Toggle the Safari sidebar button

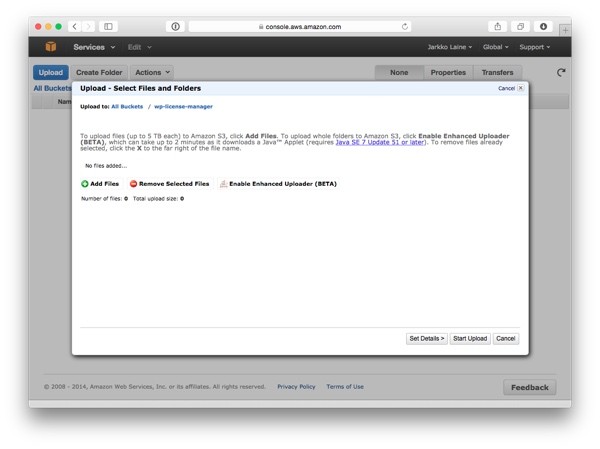108,26
